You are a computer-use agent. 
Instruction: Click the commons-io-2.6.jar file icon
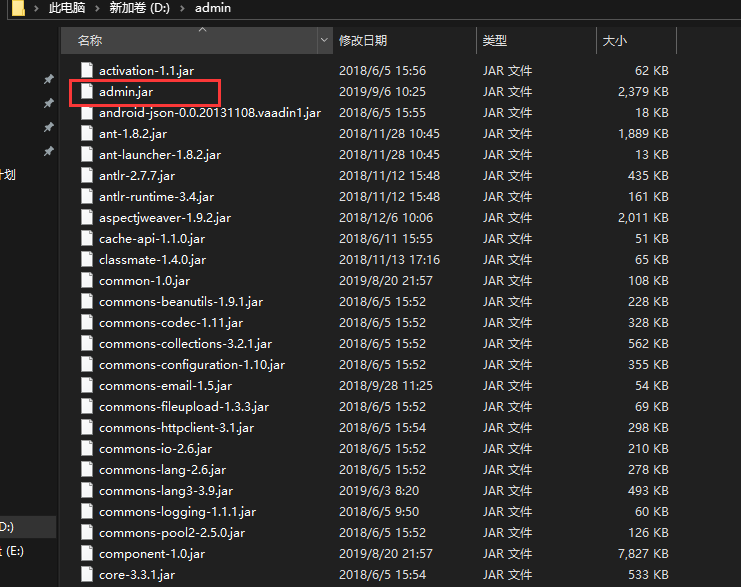pos(87,448)
